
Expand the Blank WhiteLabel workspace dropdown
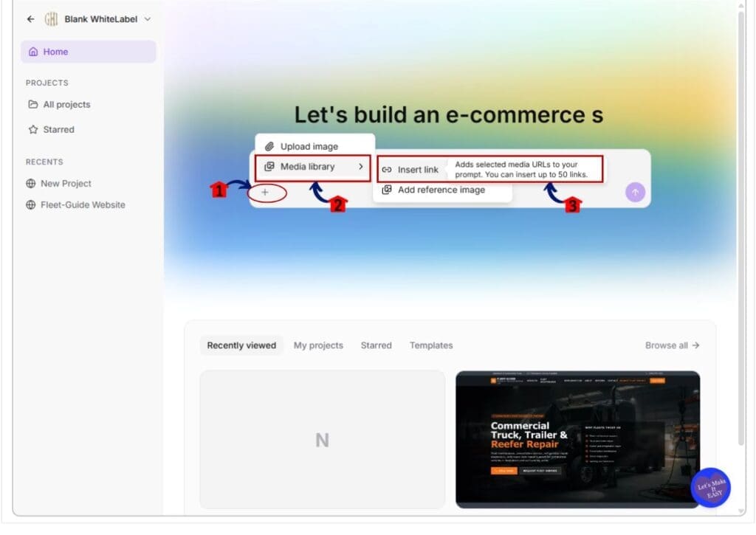click(x=148, y=19)
